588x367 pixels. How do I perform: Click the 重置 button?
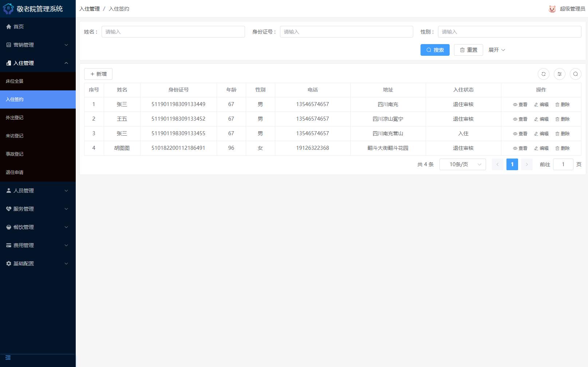tap(469, 50)
